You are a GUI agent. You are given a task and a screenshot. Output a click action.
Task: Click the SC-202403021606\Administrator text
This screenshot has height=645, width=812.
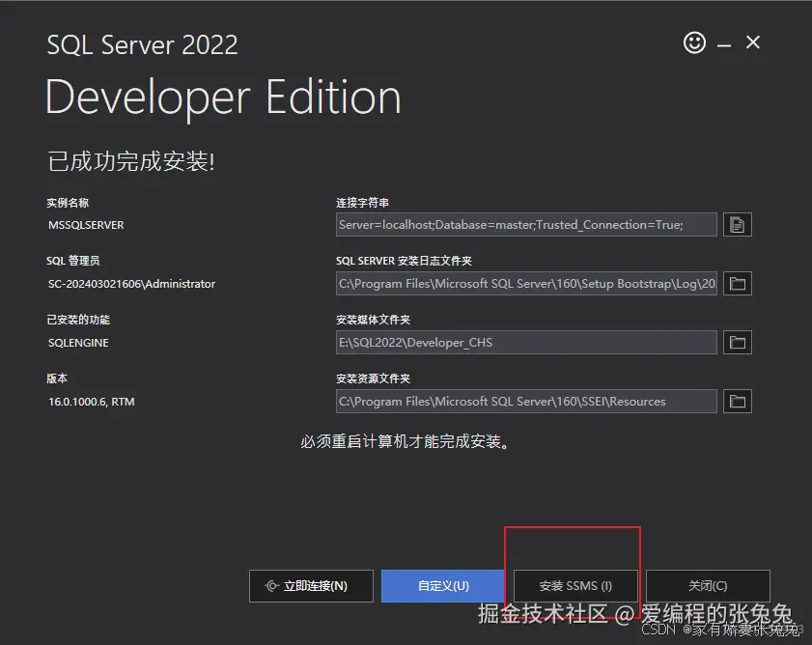tap(131, 284)
